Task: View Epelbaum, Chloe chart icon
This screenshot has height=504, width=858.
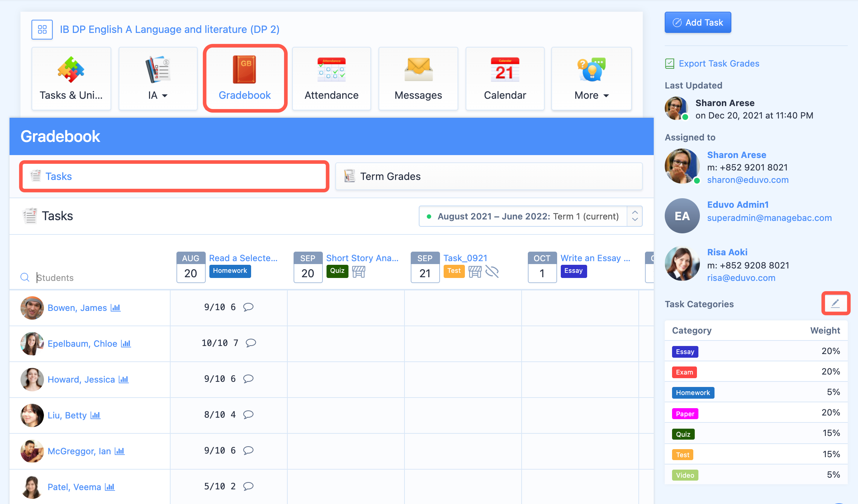Action: [126, 343]
